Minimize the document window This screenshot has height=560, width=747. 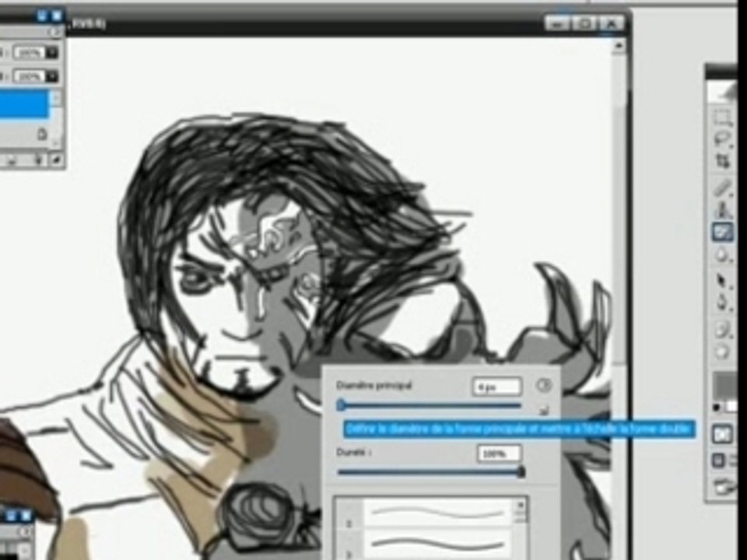pyautogui.click(x=557, y=23)
